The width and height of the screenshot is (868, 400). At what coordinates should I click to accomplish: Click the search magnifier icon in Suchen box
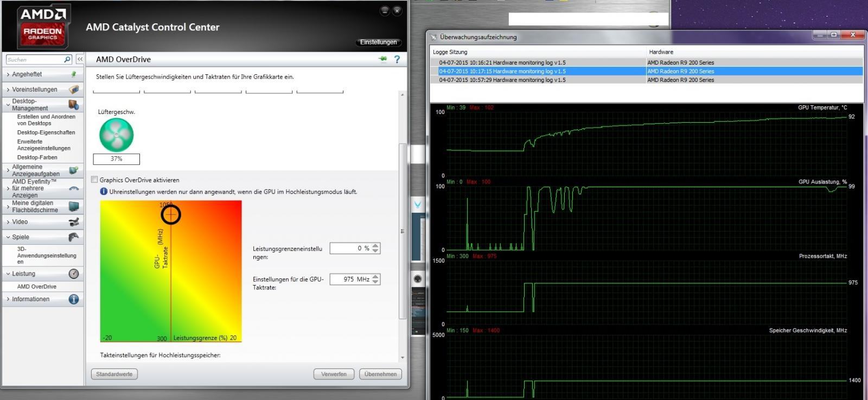coord(67,60)
